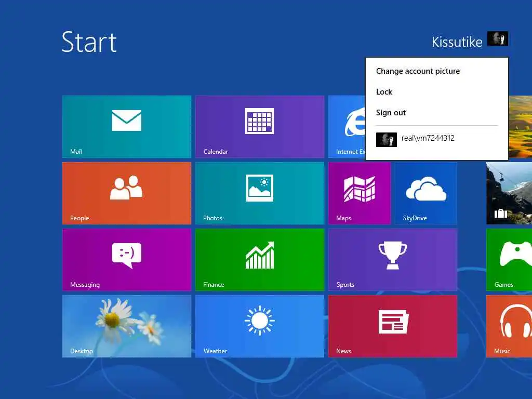Choose Lock from the account menu
This screenshot has width=532, height=399.
(384, 91)
